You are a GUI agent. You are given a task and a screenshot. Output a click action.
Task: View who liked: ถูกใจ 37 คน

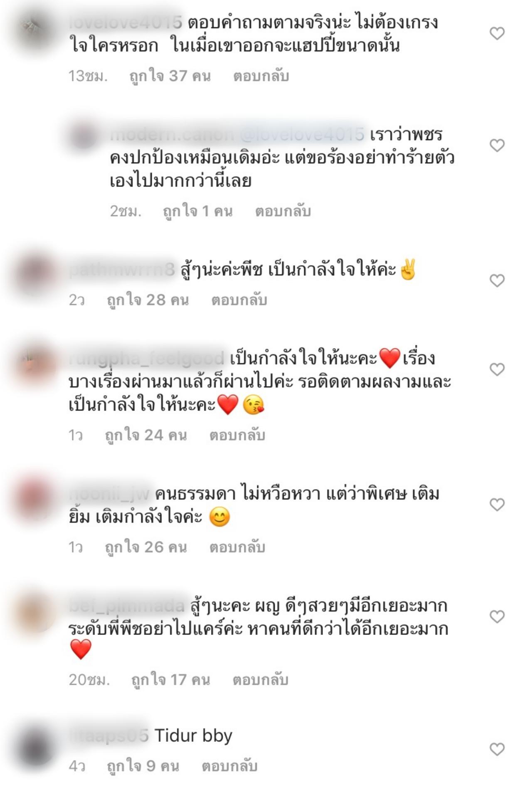170,76
